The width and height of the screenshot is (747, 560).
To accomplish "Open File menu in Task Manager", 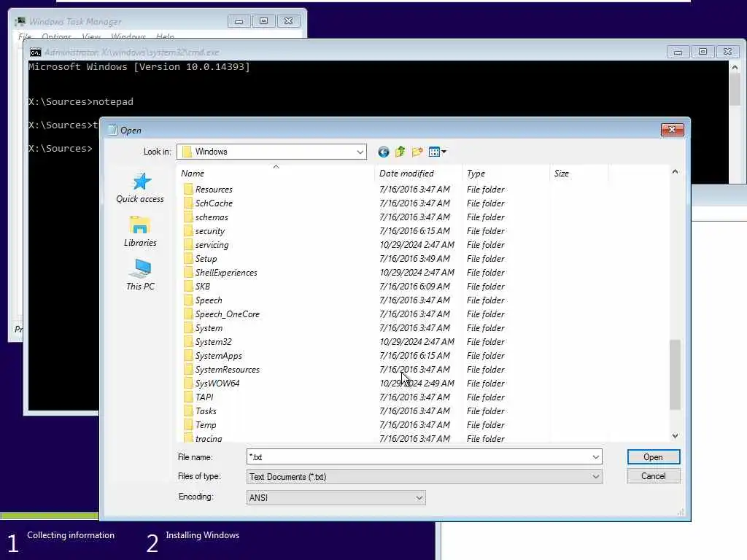I will click(x=24, y=36).
